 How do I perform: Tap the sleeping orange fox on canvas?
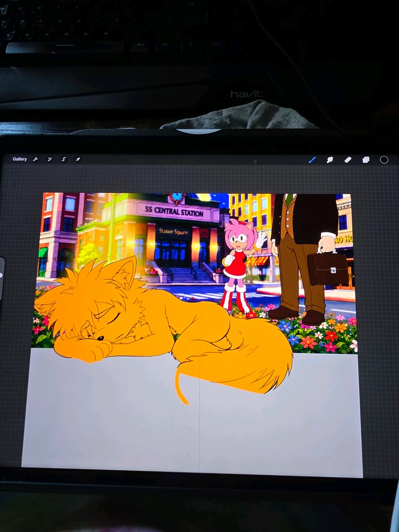pyautogui.click(x=163, y=329)
